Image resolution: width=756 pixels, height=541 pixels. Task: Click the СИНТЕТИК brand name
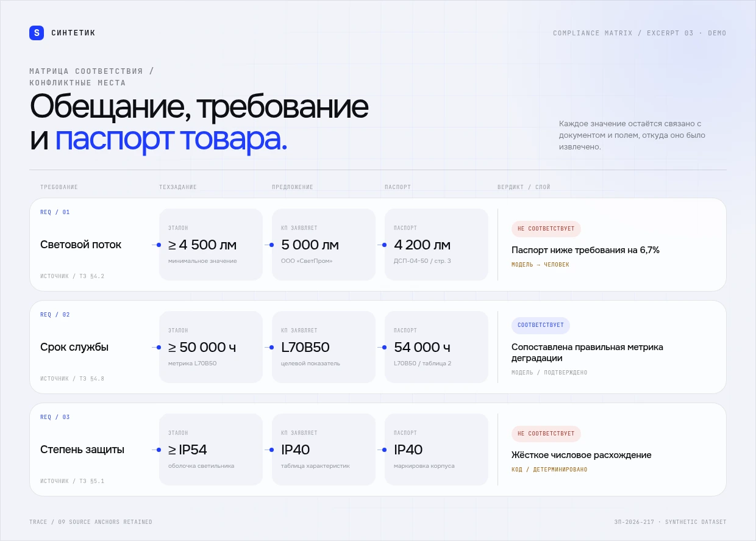pyautogui.click(x=73, y=33)
